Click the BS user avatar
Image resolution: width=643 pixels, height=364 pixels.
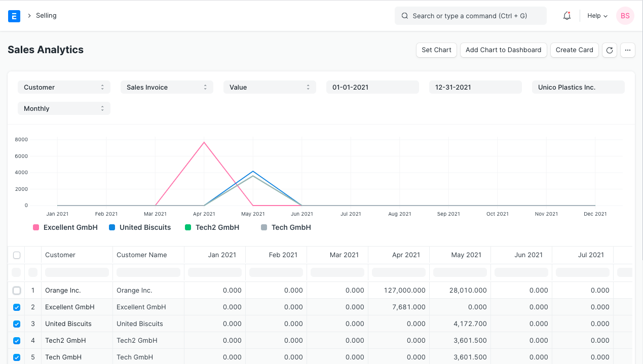click(625, 16)
